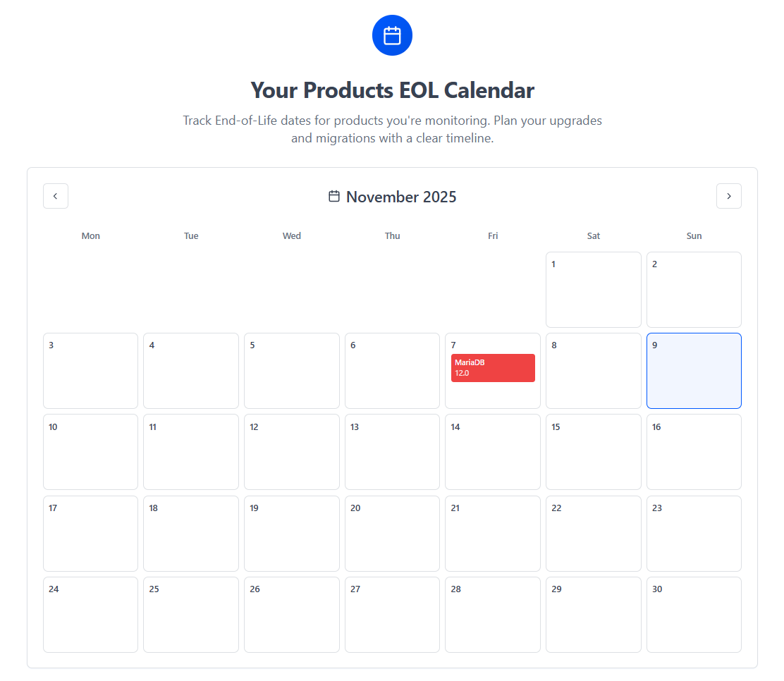784x681 pixels.
Task: Click the small calendar icon beside November 2025
Action: (333, 197)
